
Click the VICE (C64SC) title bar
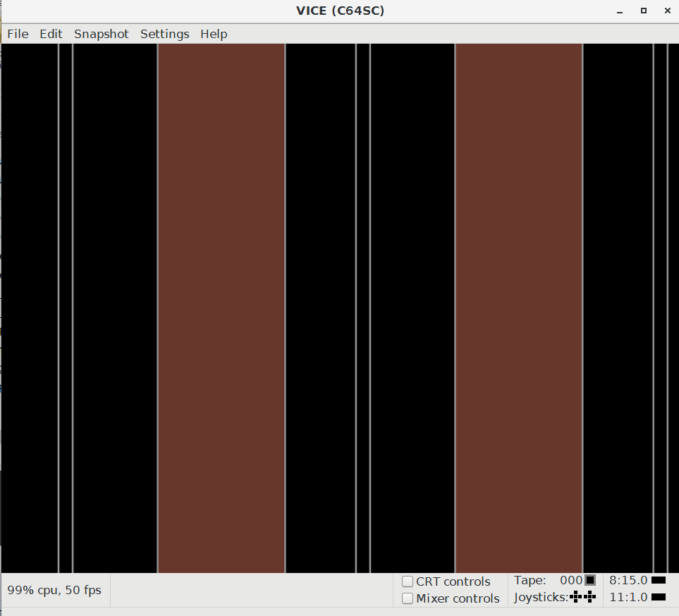coord(340,11)
